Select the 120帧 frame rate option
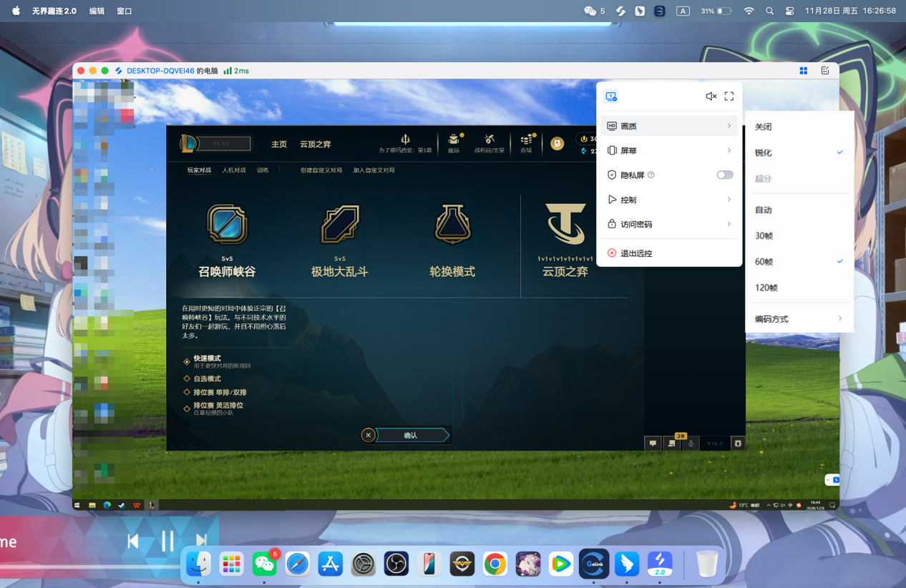The image size is (906, 588). pos(766,288)
